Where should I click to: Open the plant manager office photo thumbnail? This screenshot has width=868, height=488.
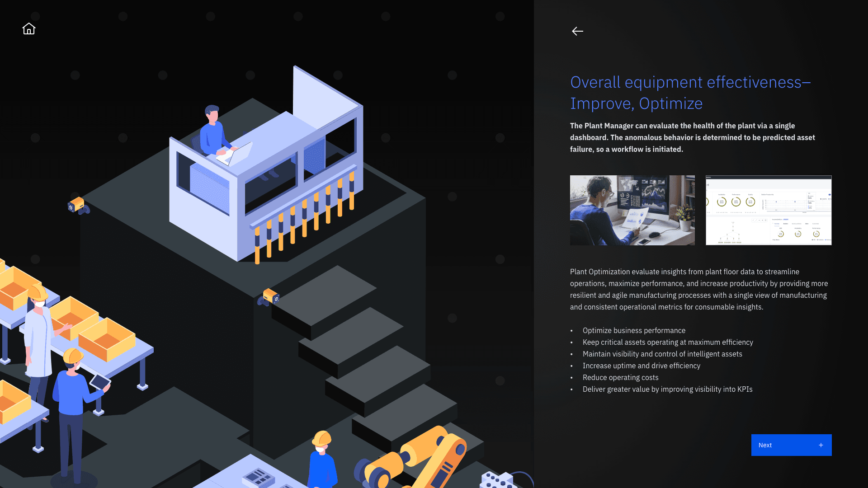point(632,210)
